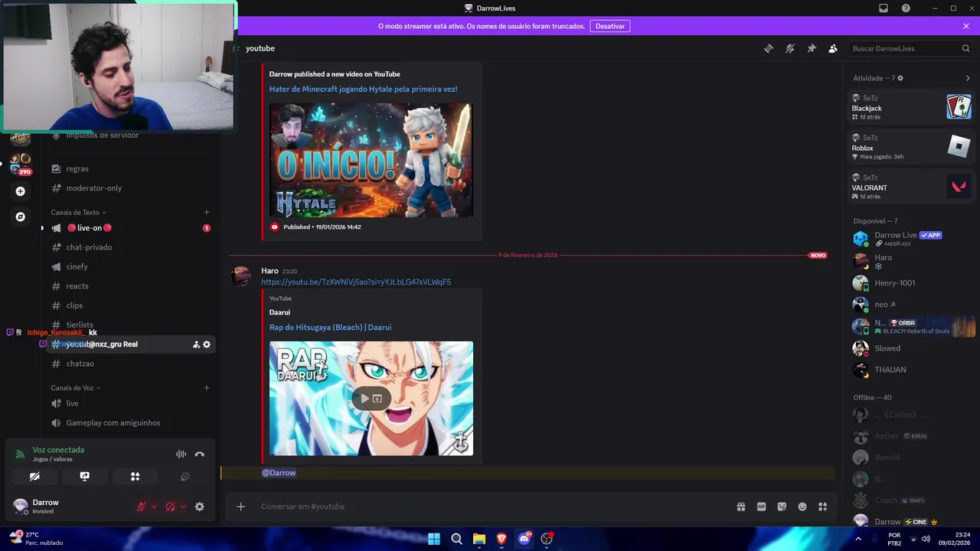Disconnect from voice call
This screenshot has width=980, height=551.
[x=200, y=454]
